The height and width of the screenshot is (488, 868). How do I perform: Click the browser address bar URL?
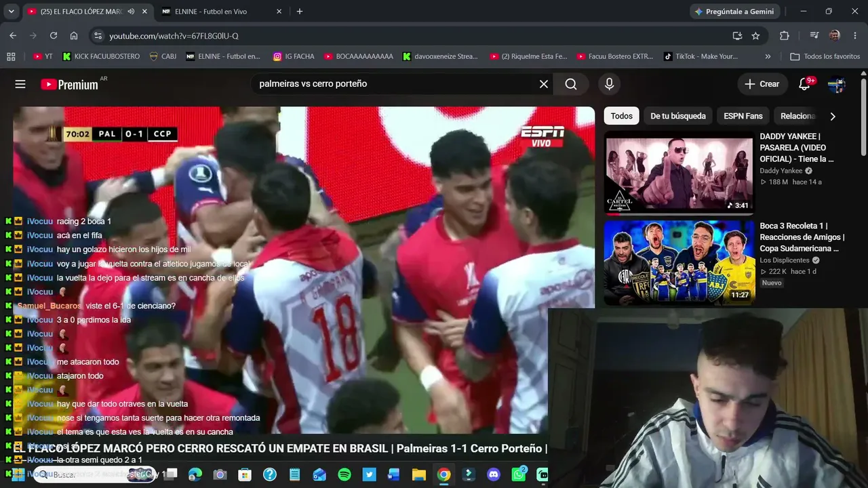point(174,36)
